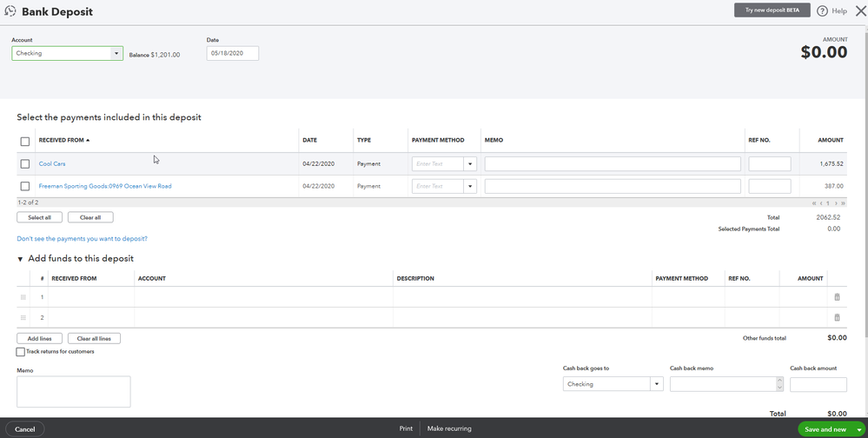This screenshot has height=438, width=868.
Task: Click the deposit Memo text area
Action: pos(74,391)
